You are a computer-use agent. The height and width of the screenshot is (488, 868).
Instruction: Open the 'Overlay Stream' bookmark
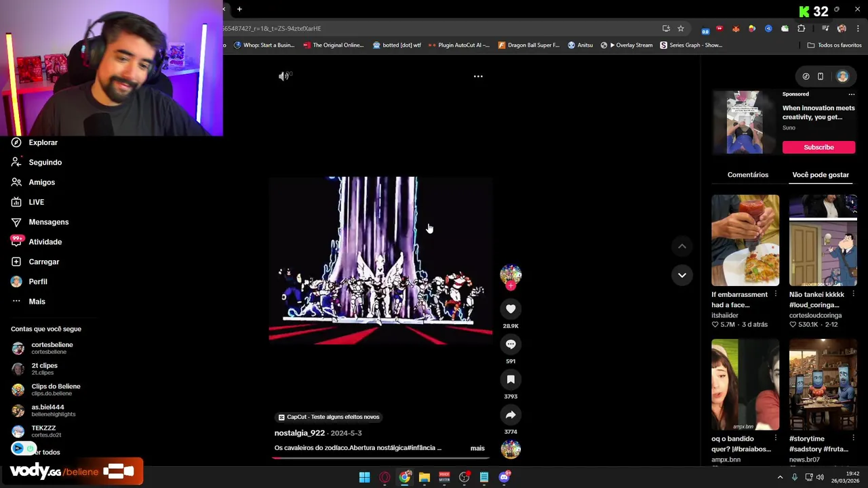[x=627, y=45]
